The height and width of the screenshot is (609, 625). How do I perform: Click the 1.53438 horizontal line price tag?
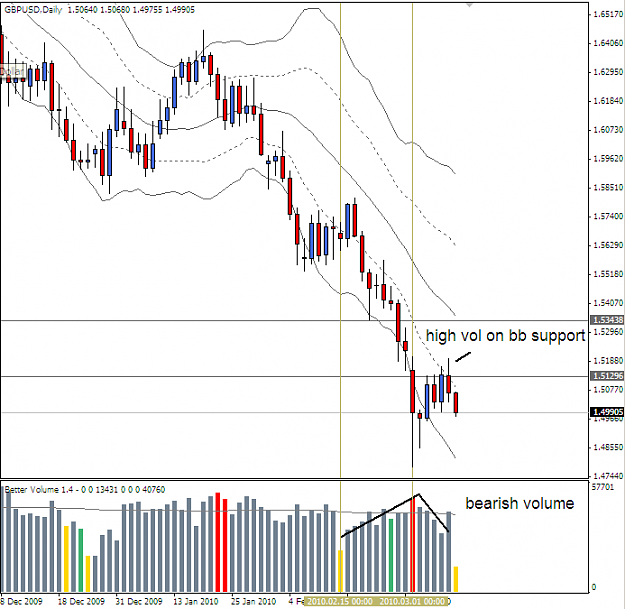607,320
